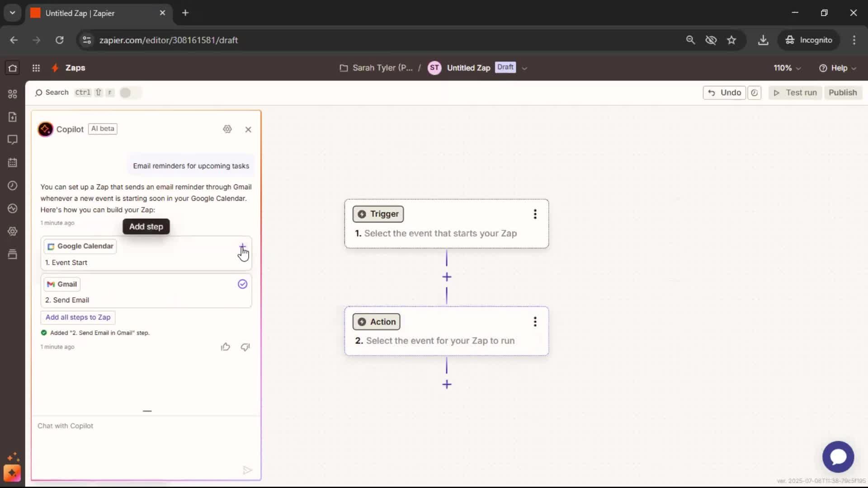Click the Search button in editor toolbar
The height and width of the screenshot is (488, 868).
click(x=52, y=93)
